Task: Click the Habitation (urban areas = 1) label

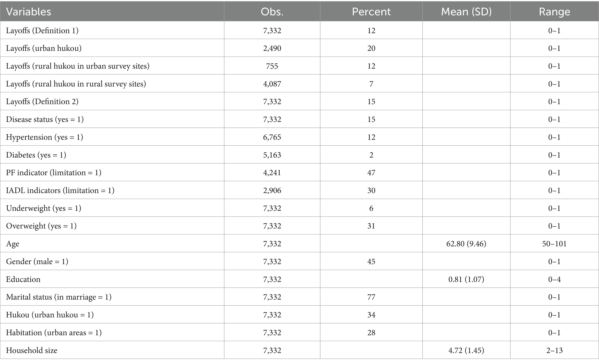Action: (54, 332)
